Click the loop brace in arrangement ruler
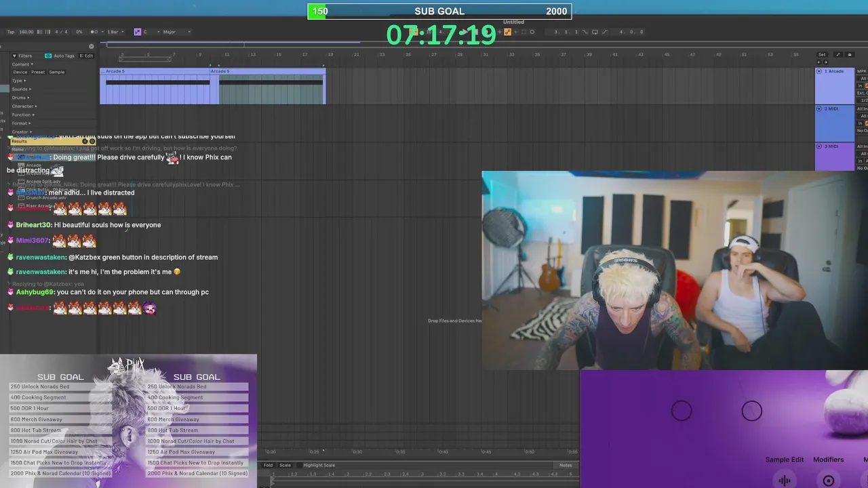The height and width of the screenshot is (488, 868). coord(144,59)
